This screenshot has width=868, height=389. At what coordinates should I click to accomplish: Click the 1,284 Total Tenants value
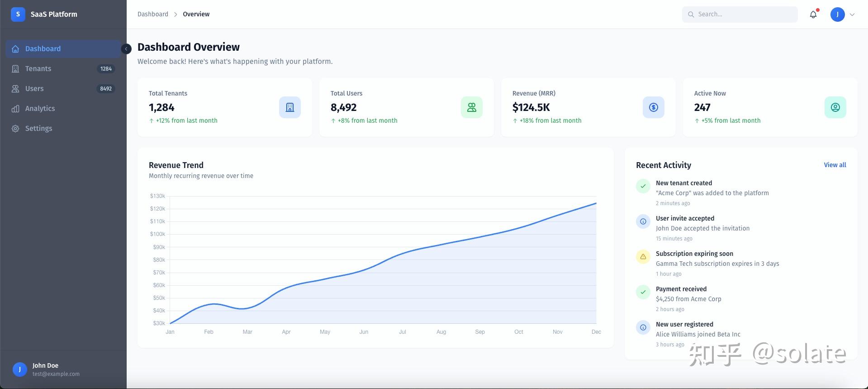(x=161, y=107)
